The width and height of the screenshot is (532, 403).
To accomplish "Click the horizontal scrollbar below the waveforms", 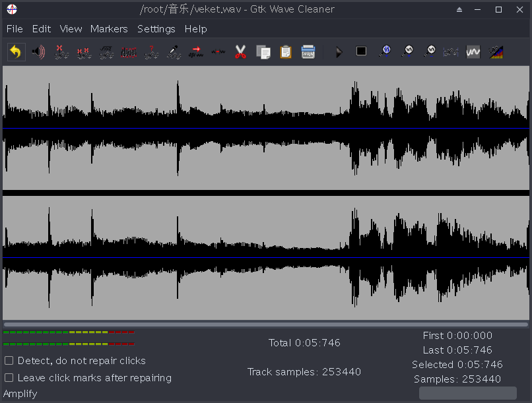I will pos(266,325).
